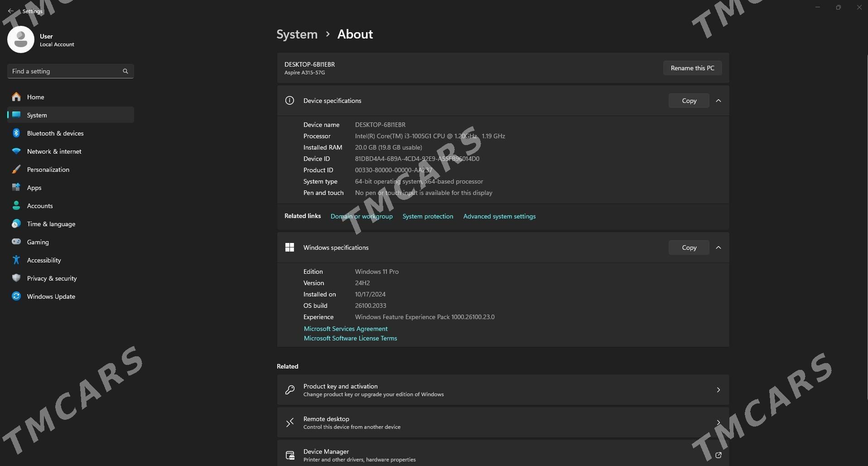This screenshot has width=868, height=466.
Task: Click the Time & language globe icon
Action: pos(16,223)
